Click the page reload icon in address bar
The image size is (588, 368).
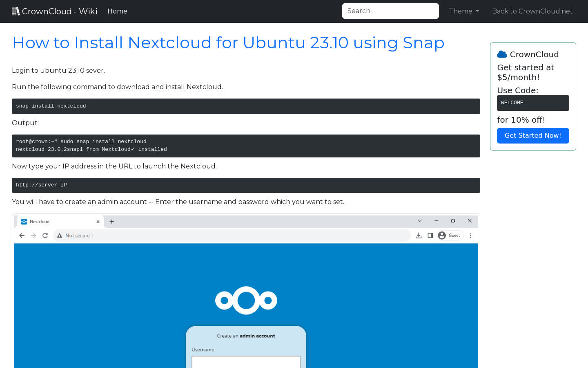pyautogui.click(x=45, y=235)
